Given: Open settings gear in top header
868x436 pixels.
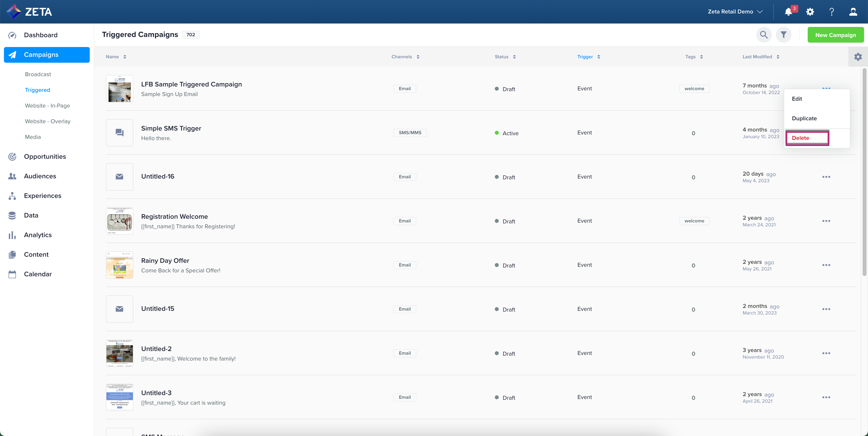Looking at the screenshot, I should tap(810, 12).
